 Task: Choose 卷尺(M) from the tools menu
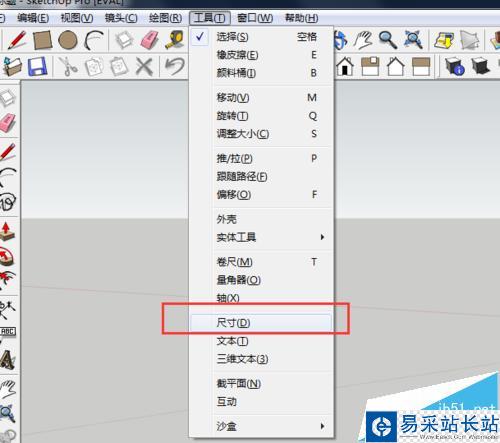(x=261, y=262)
